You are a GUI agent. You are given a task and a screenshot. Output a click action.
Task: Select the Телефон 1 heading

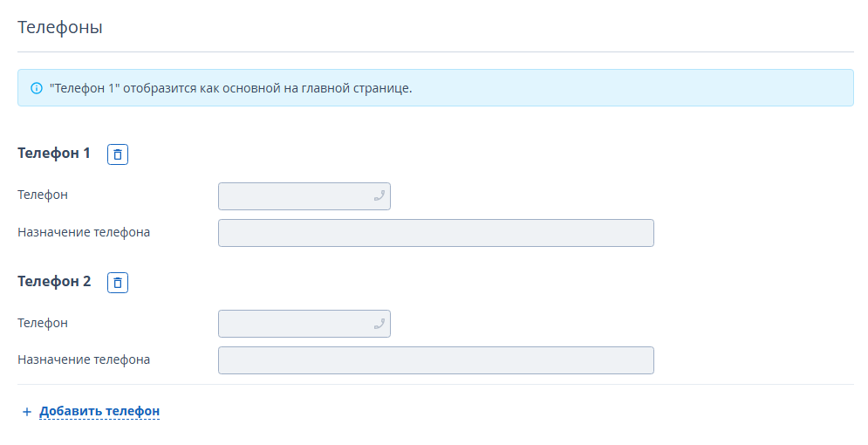(x=54, y=154)
